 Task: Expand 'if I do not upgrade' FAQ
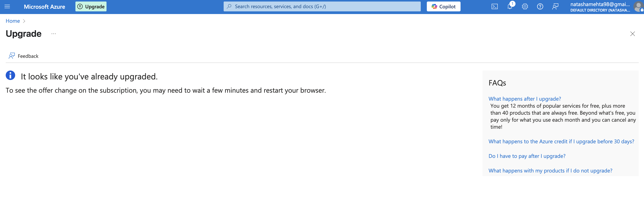550,171
